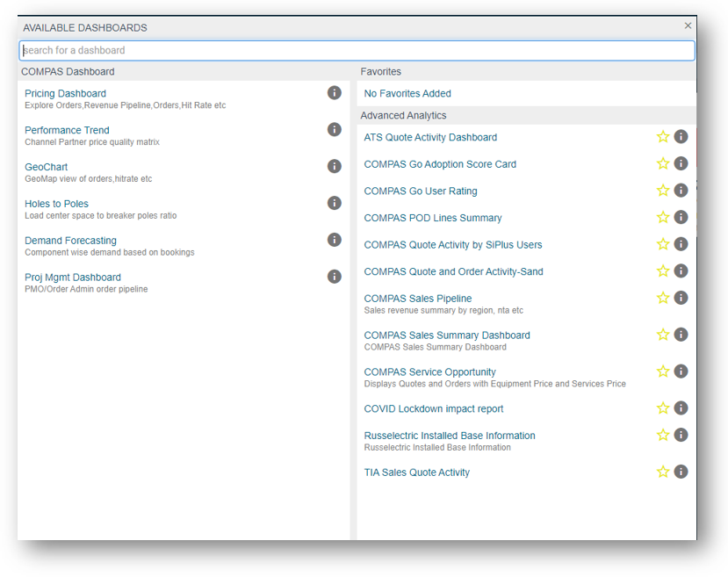Viewport: 728px width, 577px height.
Task: Open info icon beside Performance Trend
Action: pyautogui.click(x=334, y=130)
